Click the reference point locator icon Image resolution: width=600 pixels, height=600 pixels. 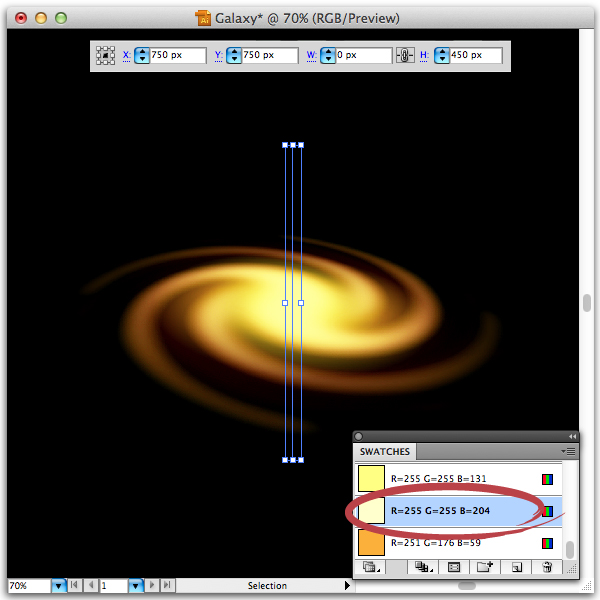[105, 55]
